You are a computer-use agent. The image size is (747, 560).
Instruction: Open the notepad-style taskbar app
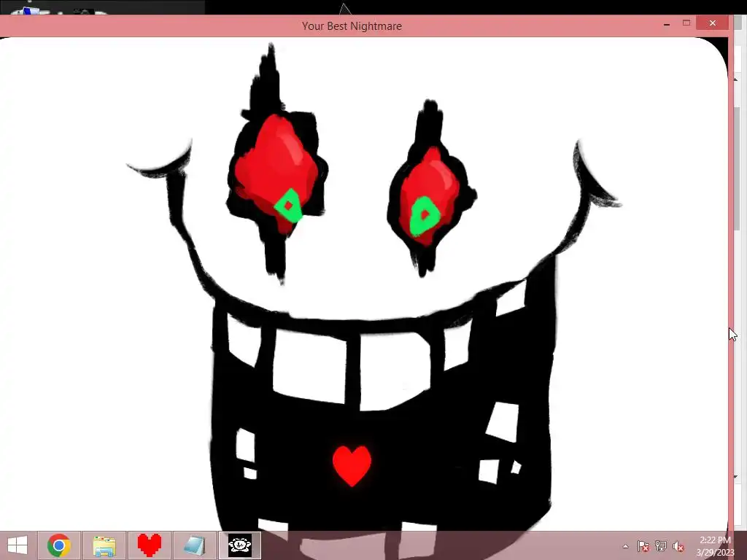click(194, 545)
